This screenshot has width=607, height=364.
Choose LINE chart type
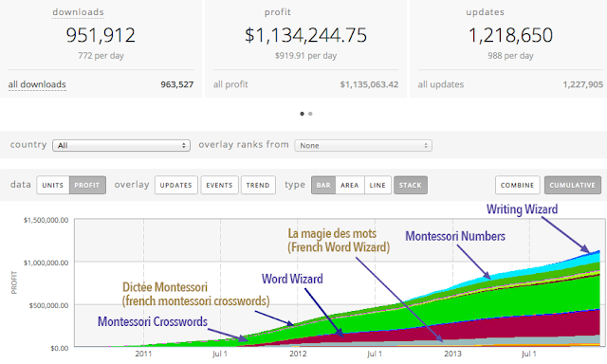tap(377, 185)
